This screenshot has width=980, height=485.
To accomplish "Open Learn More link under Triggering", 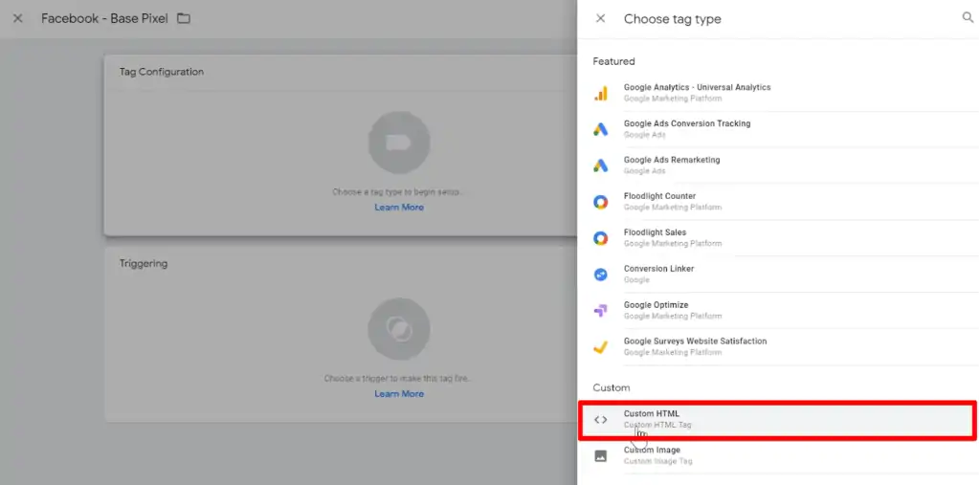I will click(x=399, y=394).
